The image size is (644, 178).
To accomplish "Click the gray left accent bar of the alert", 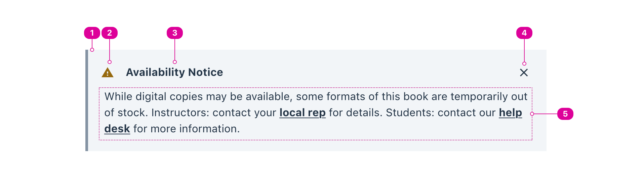I will coord(87,100).
